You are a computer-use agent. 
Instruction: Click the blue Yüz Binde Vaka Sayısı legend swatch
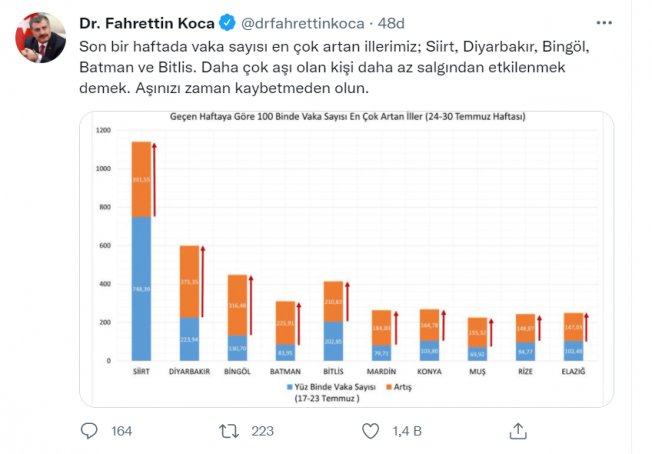pos(290,387)
